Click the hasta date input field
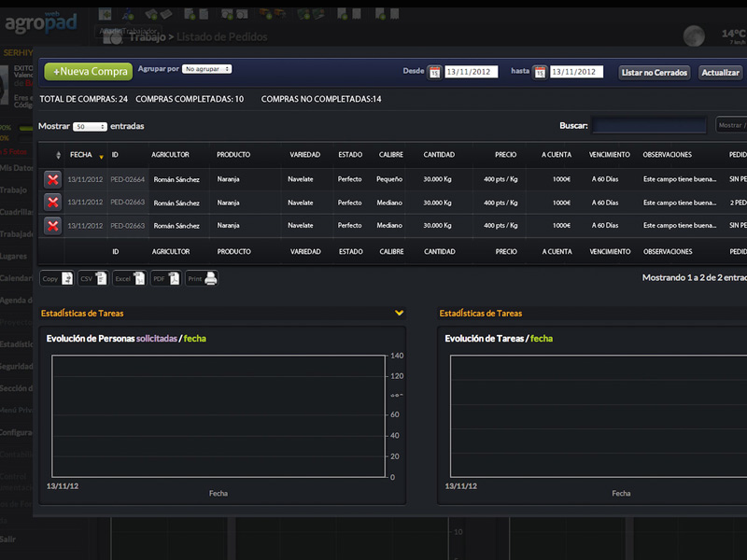 (x=576, y=72)
